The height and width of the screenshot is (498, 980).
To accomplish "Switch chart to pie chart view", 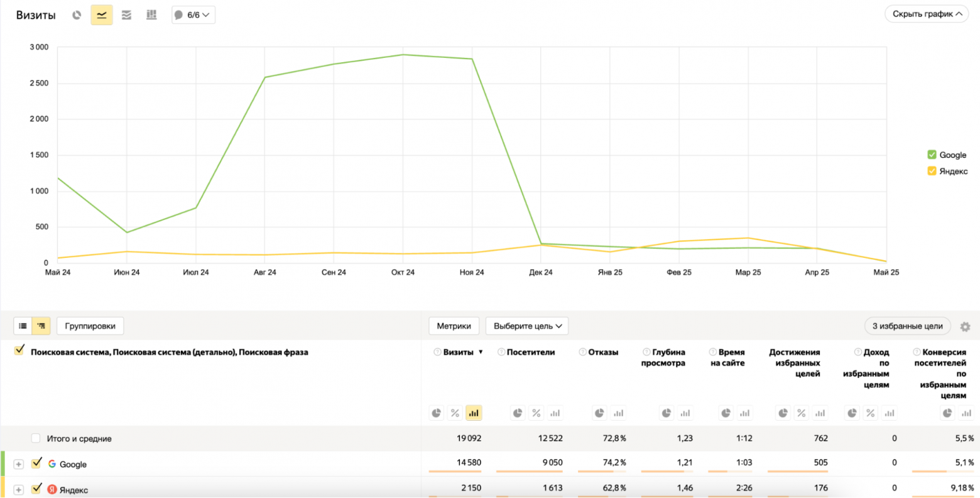I will [x=76, y=14].
